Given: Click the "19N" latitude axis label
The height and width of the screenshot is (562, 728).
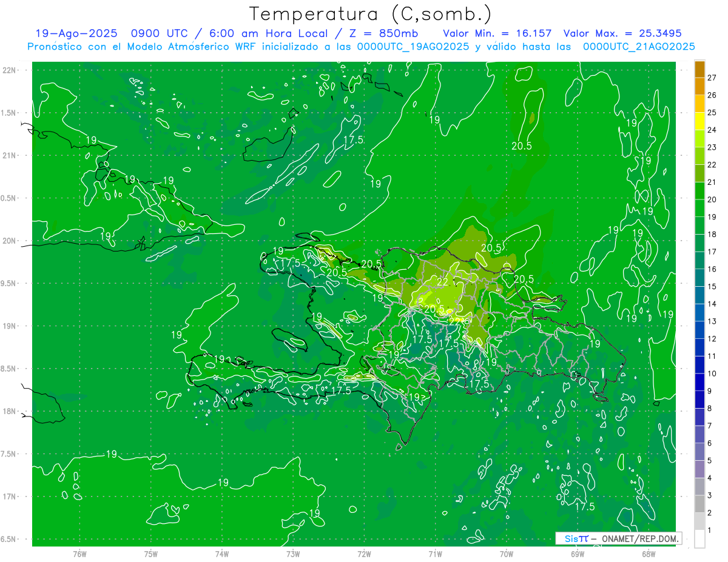Looking at the screenshot, I should point(10,326).
